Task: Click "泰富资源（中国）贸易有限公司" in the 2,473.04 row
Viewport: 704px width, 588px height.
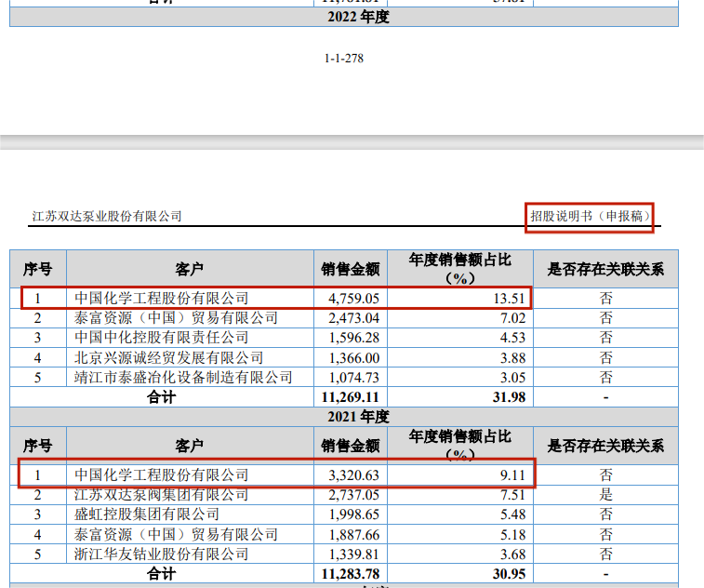Action: (x=176, y=318)
